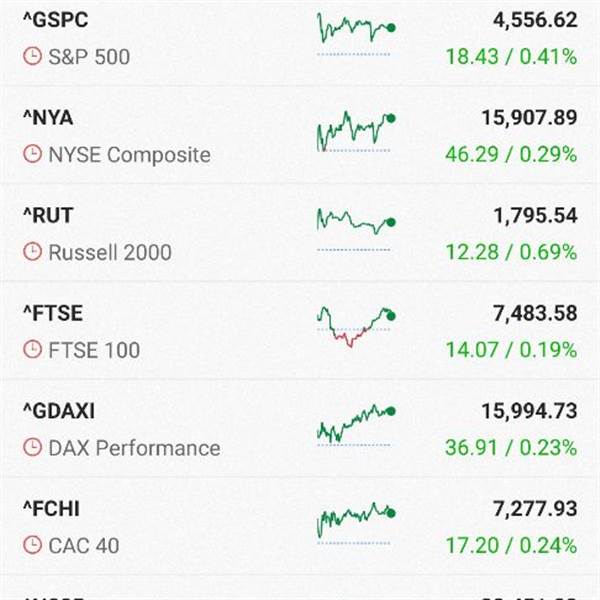
Task: Select the ^NYA ticker symbol
Action: tap(48, 117)
